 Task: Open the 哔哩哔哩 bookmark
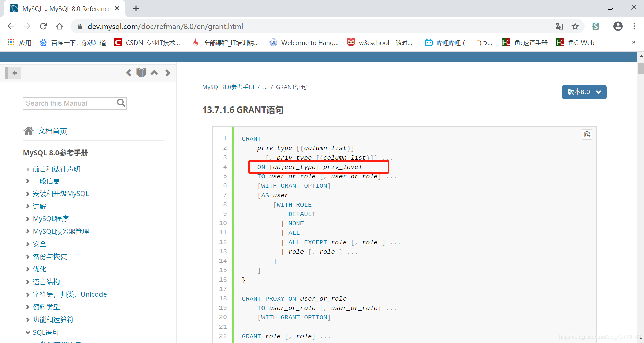[458, 43]
